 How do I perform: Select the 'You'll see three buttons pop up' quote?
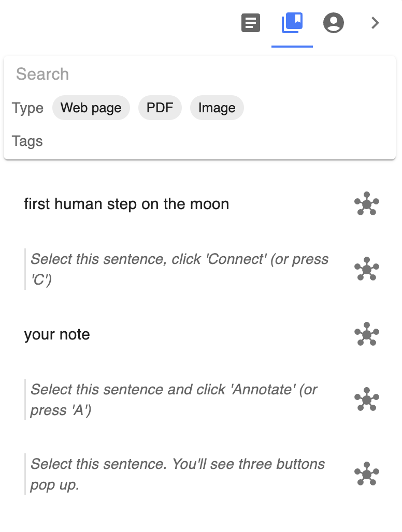coord(178,474)
